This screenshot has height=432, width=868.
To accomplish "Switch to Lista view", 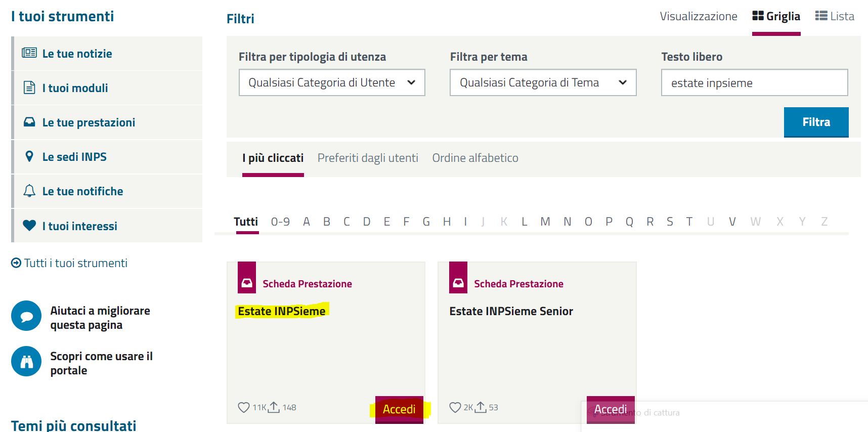I will (835, 16).
